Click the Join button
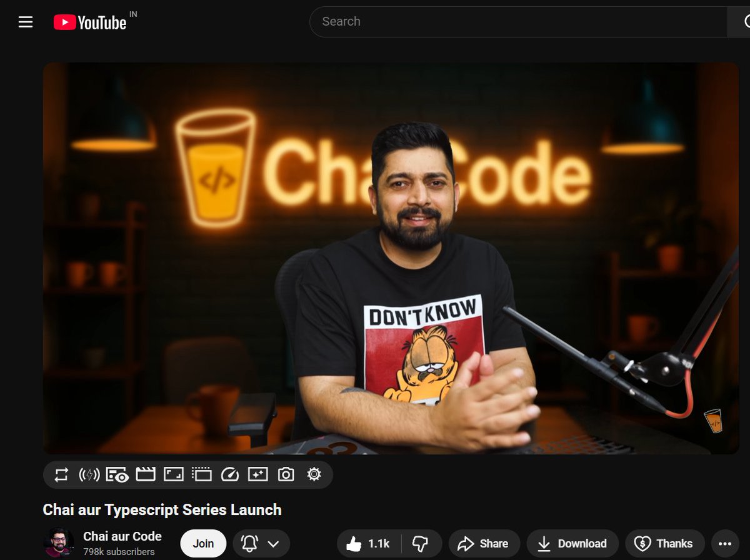 203,544
